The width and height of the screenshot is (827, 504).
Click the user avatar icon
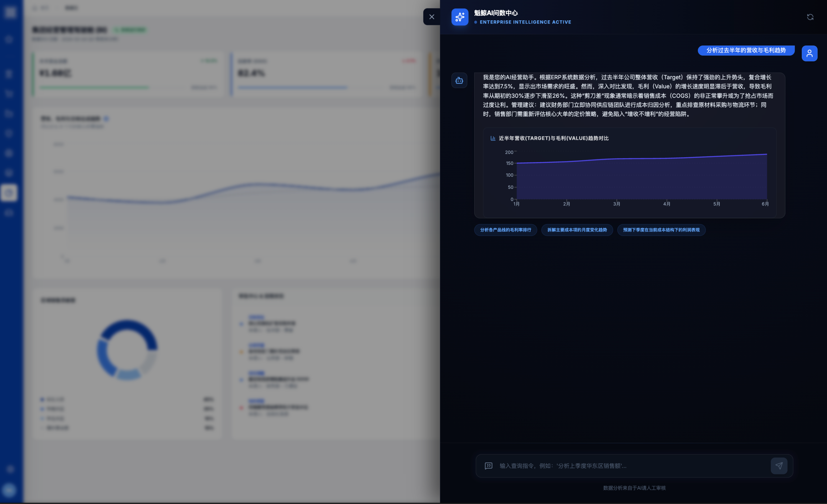click(x=809, y=53)
